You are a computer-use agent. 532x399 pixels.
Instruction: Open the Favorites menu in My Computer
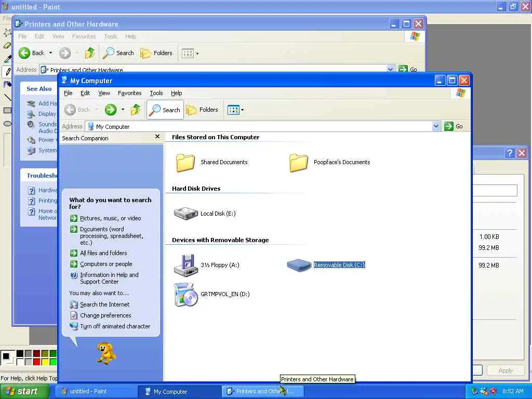coord(129,93)
